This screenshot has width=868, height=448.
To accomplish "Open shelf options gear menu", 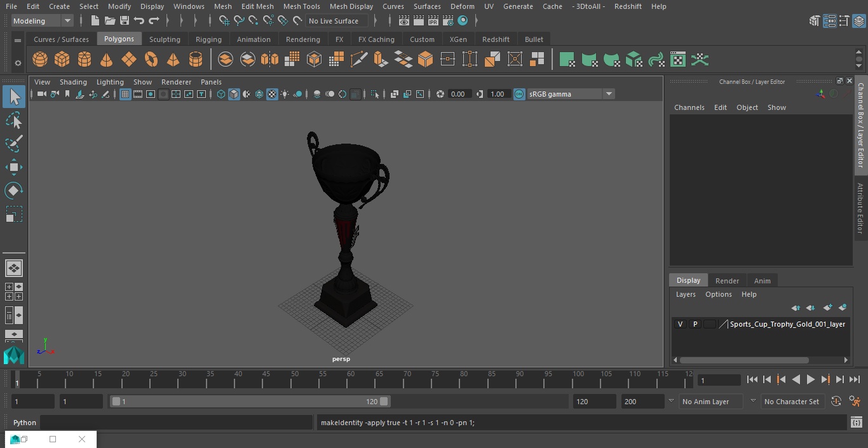I will click(18, 63).
